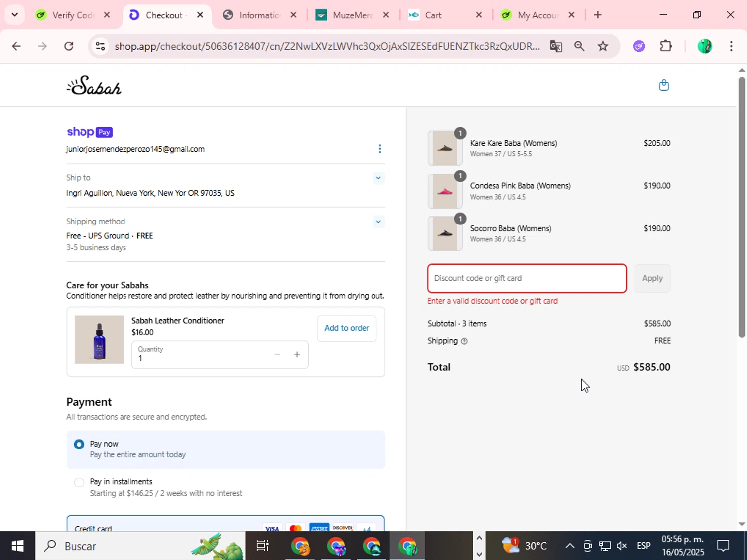View site information icon in address bar
This screenshot has height=560, width=747.
tap(100, 46)
